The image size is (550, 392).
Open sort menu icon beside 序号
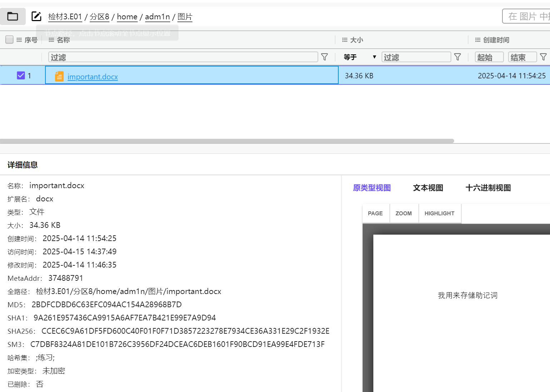pos(19,40)
